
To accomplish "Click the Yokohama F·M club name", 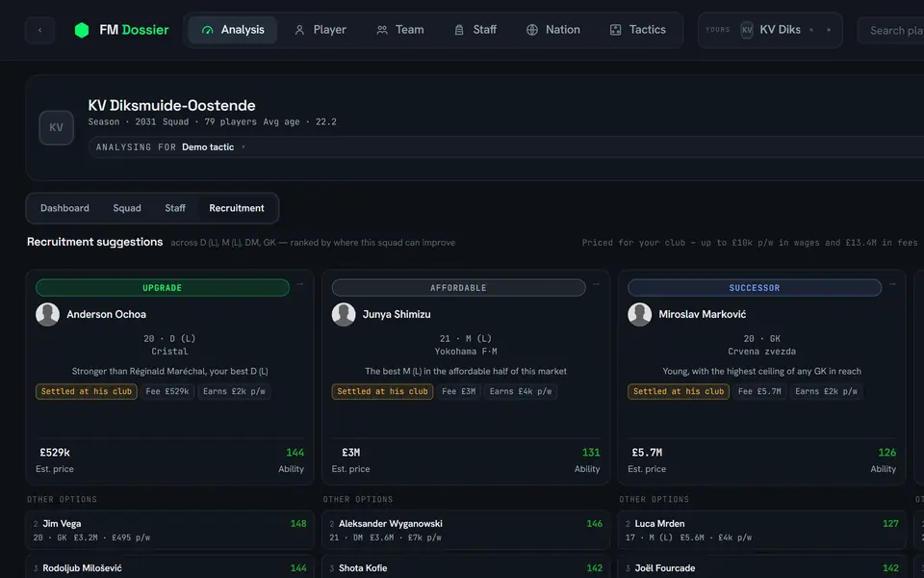I will coord(466,352).
